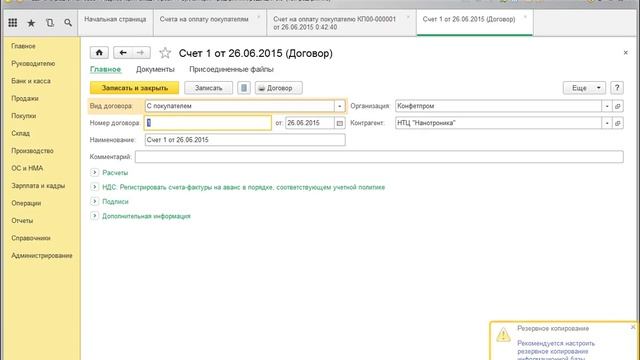Open the history icon in top toolbar
640x360 pixels.
50,23
